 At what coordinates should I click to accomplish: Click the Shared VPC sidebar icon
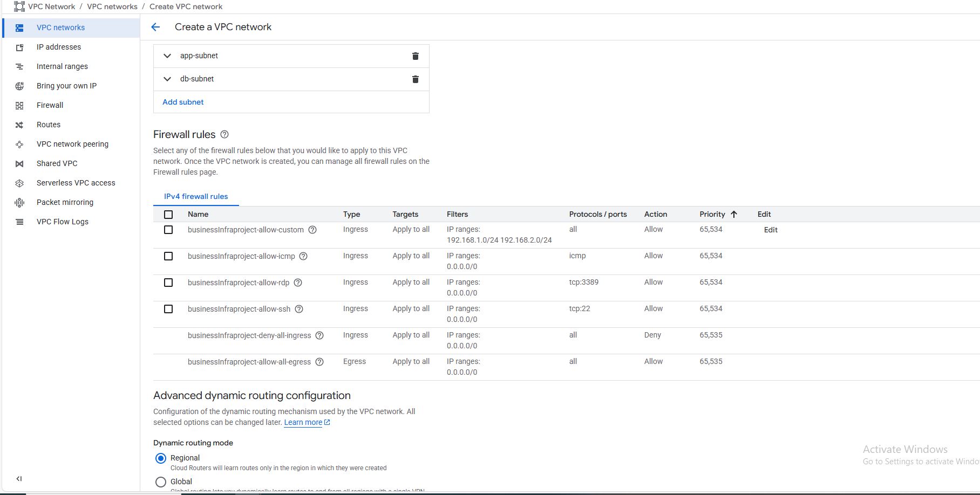pyautogui.click(x=19, y=164)
